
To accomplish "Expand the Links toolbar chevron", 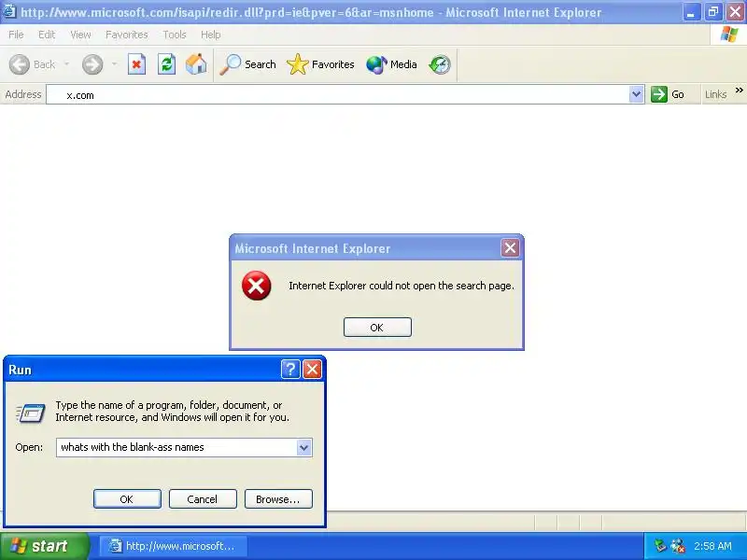I will coord(739,90).
